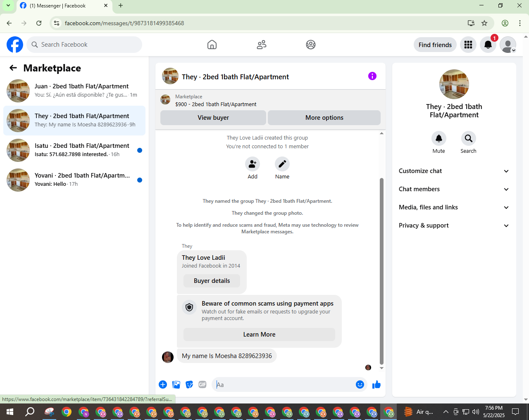Go back to the previous browser page

9,23
